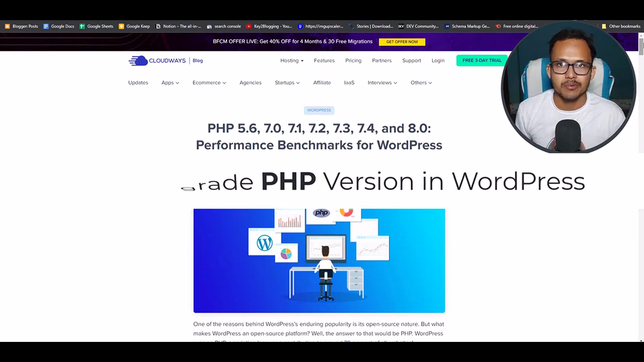Screen dimensions: 644x362
Task: Open the IaaS category
Action: (349, 82)
